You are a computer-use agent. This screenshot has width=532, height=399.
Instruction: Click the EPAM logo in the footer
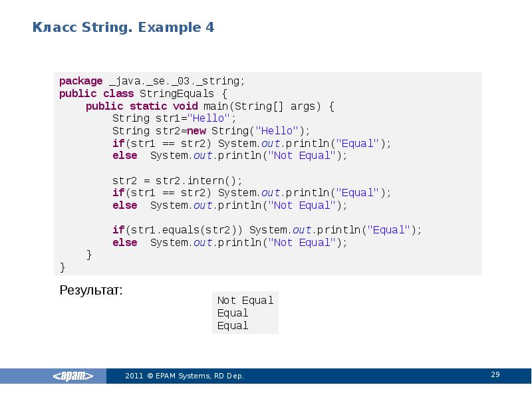tap(73, 376)
